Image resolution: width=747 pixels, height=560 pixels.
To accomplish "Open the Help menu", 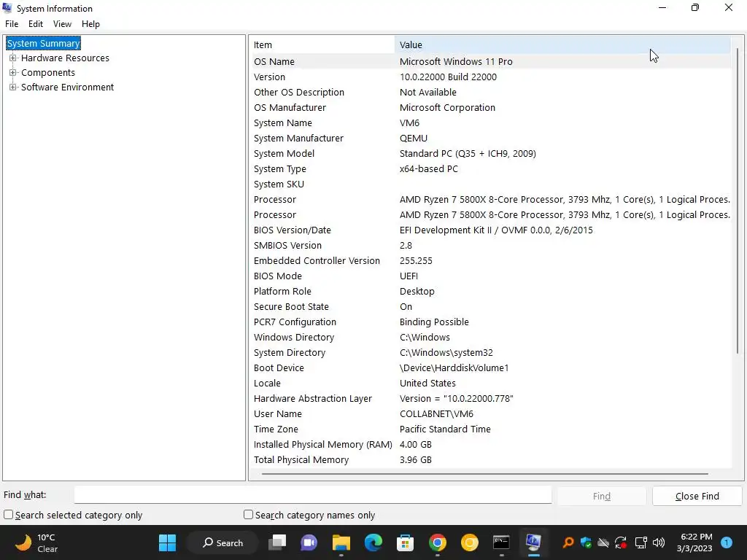I will (x=90, y=24).
